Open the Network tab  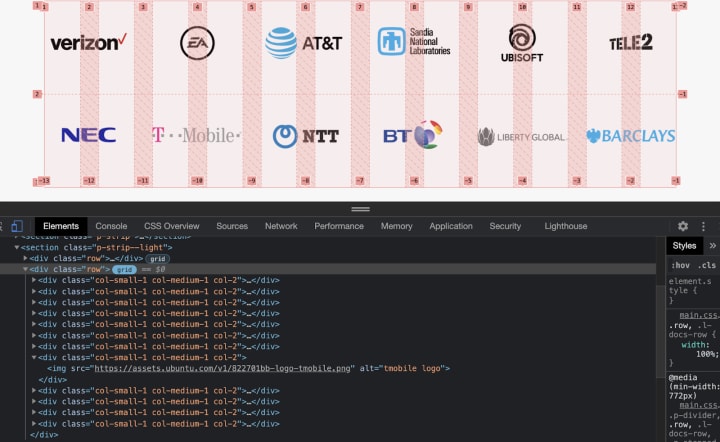[281, 226]
